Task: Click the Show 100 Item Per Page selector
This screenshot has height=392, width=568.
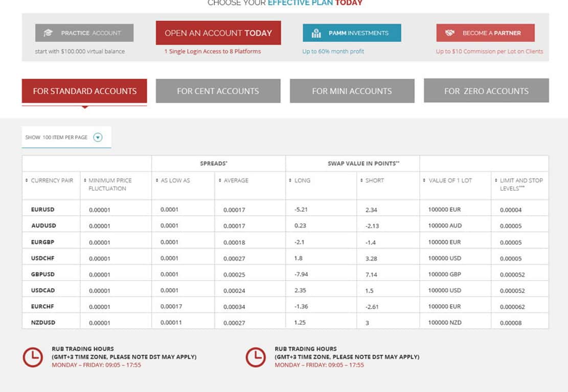Action: (66, 137)
